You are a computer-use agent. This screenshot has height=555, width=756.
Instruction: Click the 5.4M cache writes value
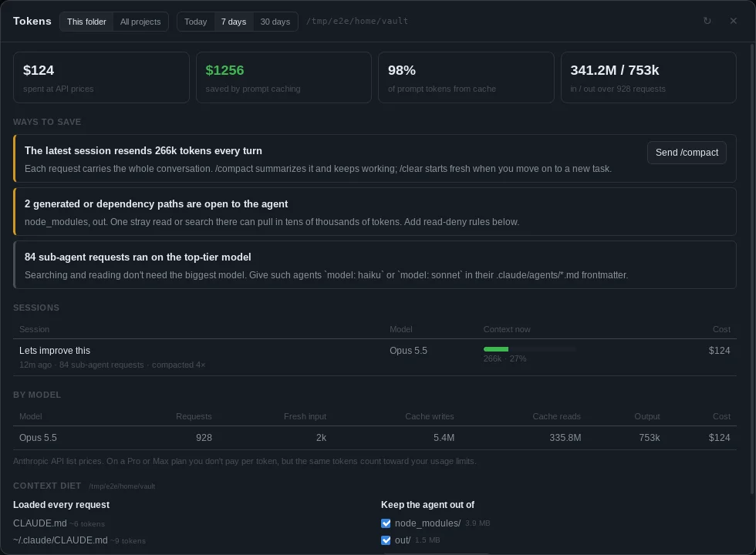point(444,438)
